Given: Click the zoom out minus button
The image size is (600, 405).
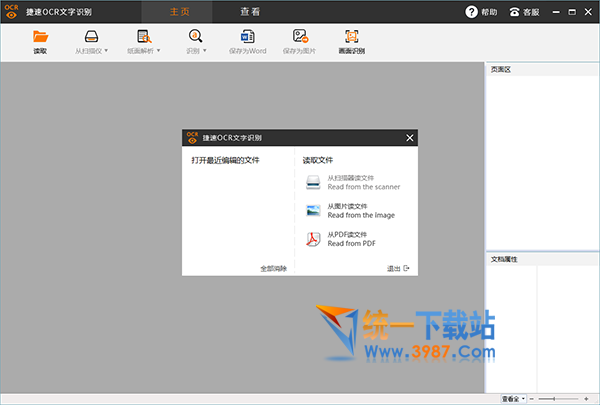Looking at the screenshot, I should click(x=532, y=399).
